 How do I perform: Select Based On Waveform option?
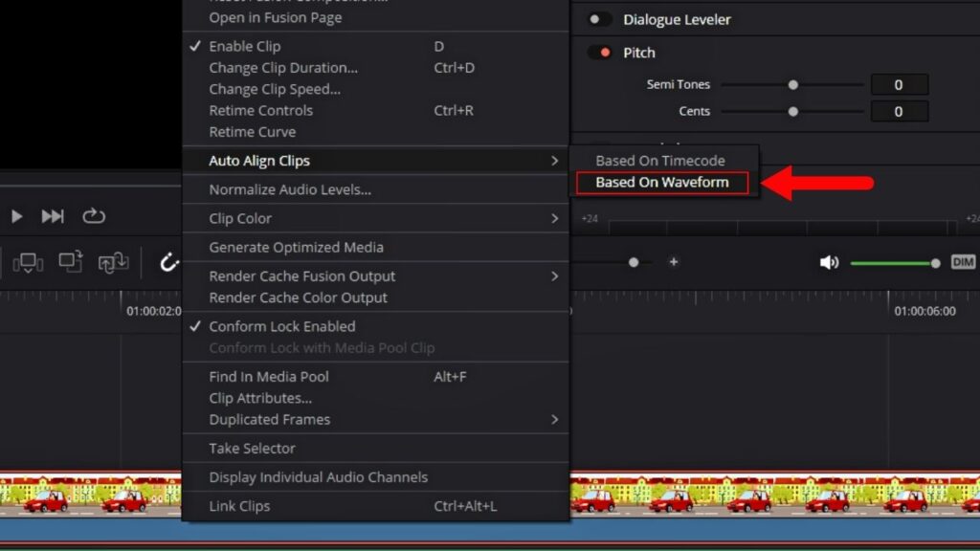coord(661,181)
